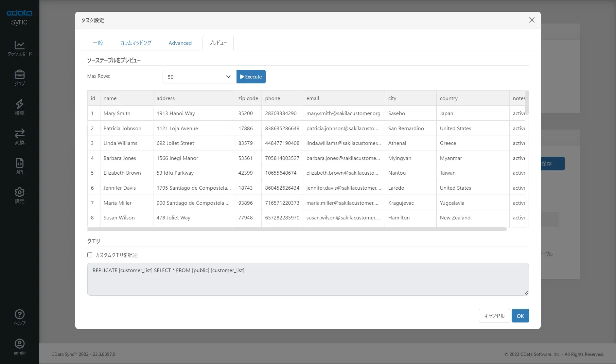Switch to the カラムマッピング tab
The width and height of the screenshot is (616, 364).
coord(135,43)
